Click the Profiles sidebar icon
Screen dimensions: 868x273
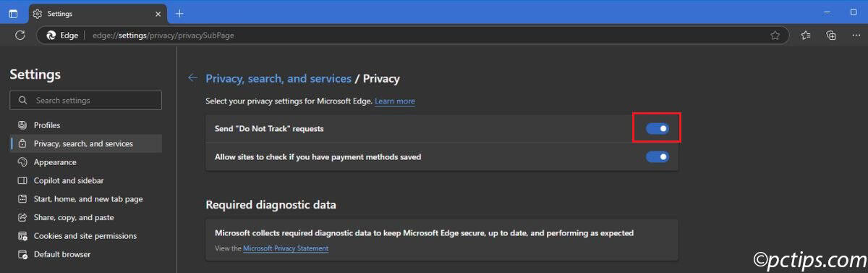22,125
